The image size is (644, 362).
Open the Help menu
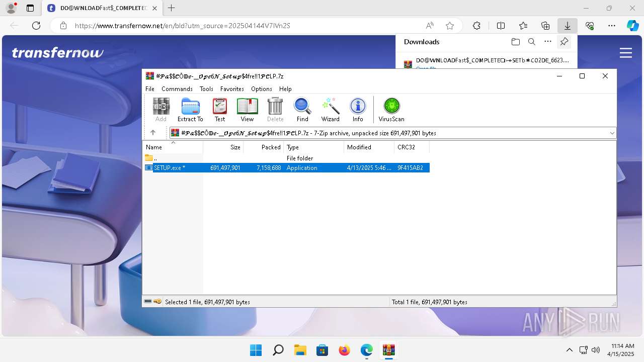pos(285,88)
